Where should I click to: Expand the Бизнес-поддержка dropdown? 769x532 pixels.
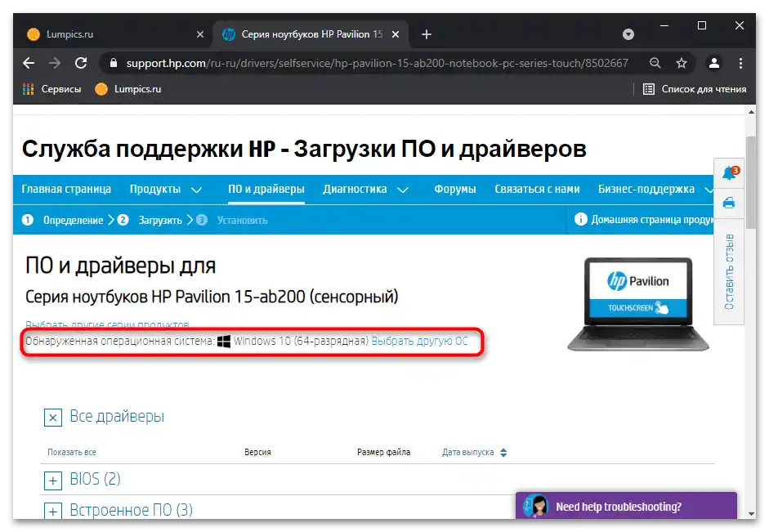click(655, 190)
